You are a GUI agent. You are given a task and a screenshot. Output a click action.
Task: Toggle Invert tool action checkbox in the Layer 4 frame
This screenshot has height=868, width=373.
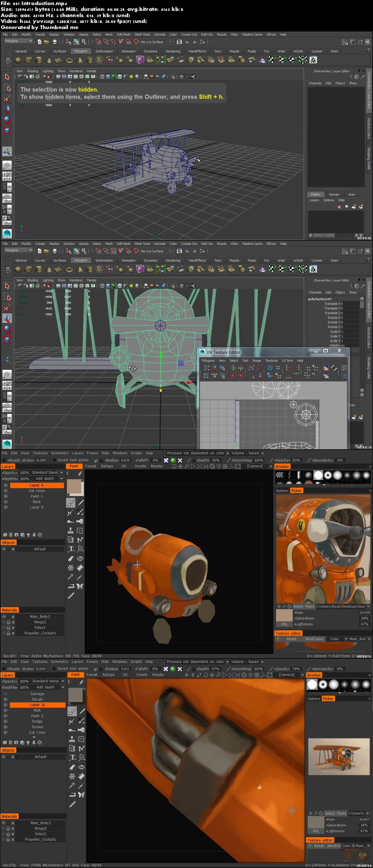coord(54,460)
